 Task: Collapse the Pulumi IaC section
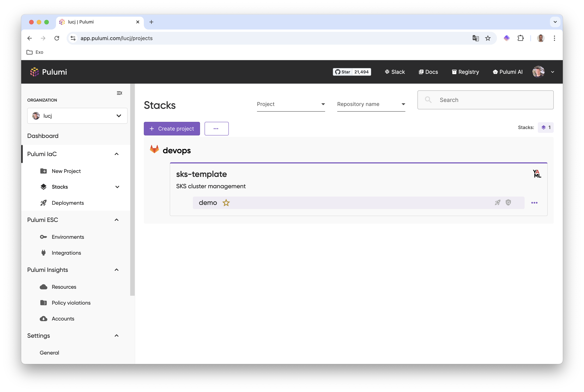click(x=117, y=154)
